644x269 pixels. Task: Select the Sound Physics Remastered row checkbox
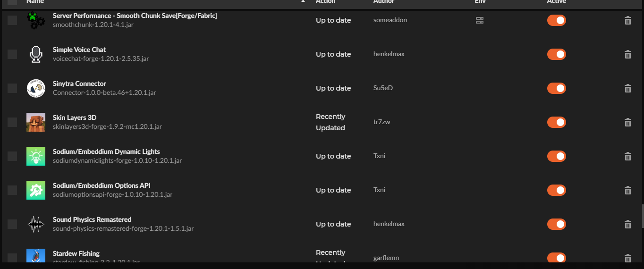(x=12, y=224)
